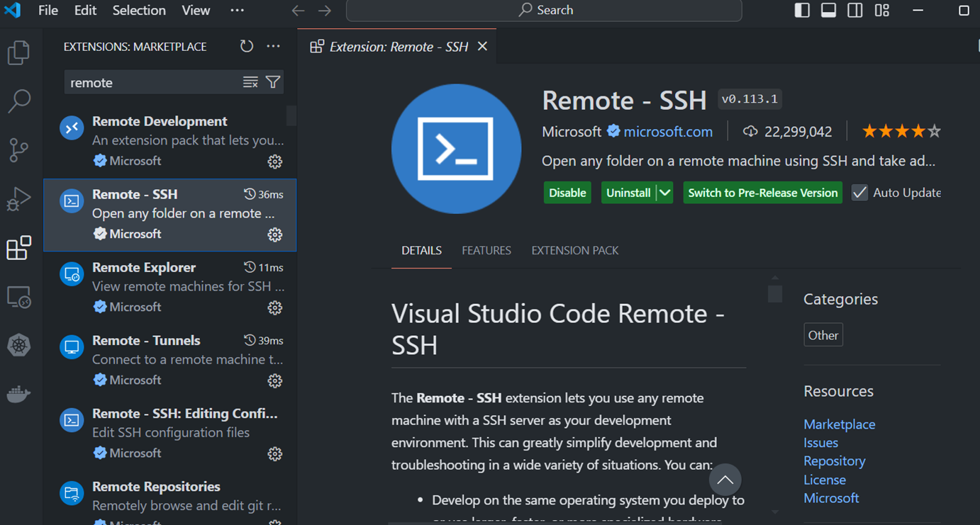This screenshot has height=525, width=980.
Task: Click the VS Code logo icon
Action: [12, 10]
